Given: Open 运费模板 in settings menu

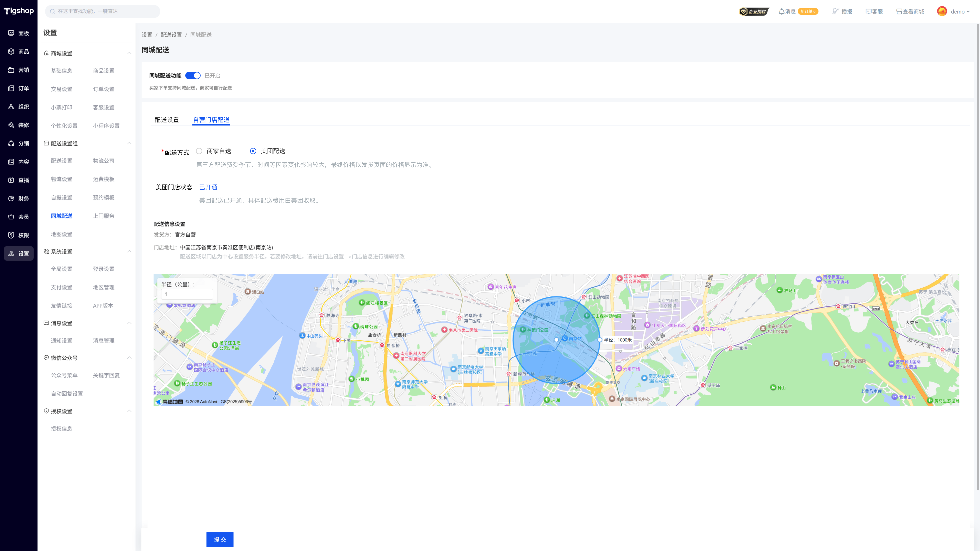Looking at the screenshot, I should [104, 179].
